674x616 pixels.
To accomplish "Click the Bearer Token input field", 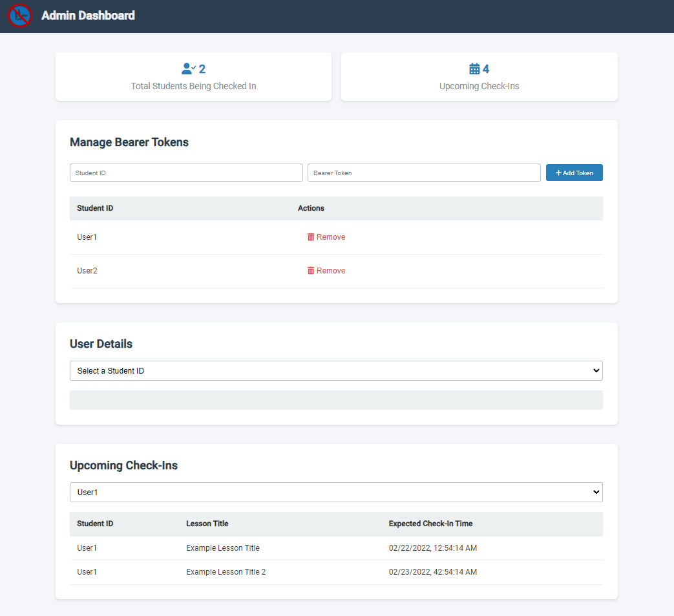I will coord(424,173).
